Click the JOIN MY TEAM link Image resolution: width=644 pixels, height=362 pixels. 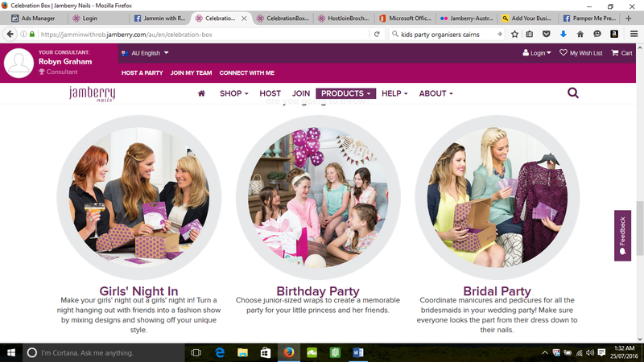tap(191, 72)
